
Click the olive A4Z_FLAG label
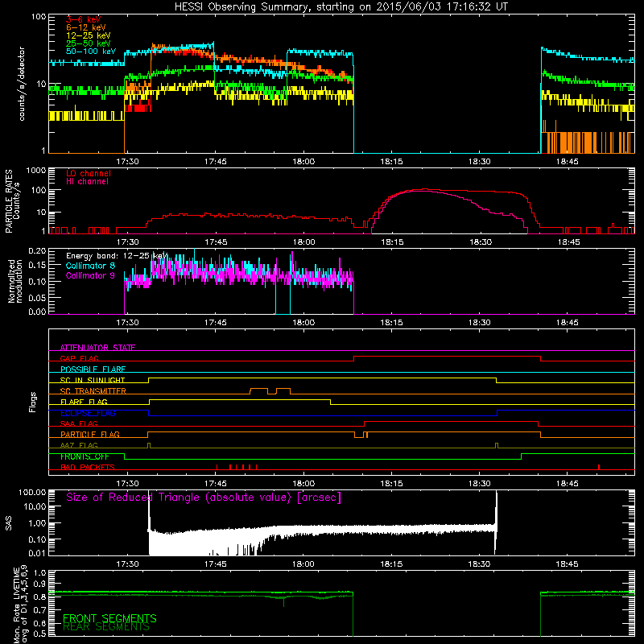click(79, 446)
